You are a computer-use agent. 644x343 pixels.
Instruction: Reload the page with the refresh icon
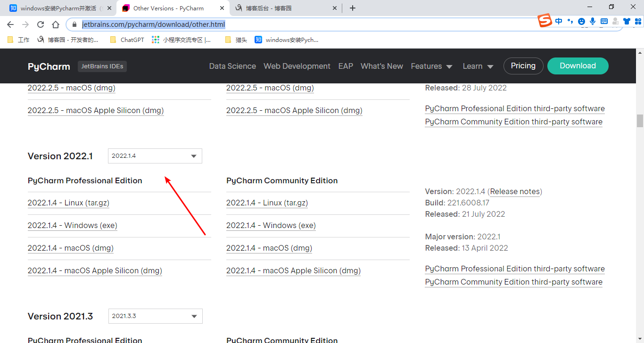point(41,24)
